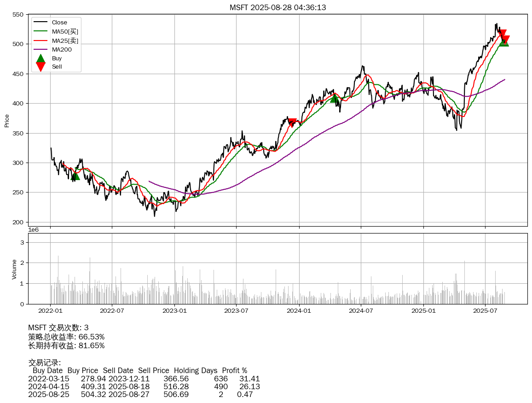532x403 pixels.
Task: Select the MA50[买] legend label
Action: 65,31
